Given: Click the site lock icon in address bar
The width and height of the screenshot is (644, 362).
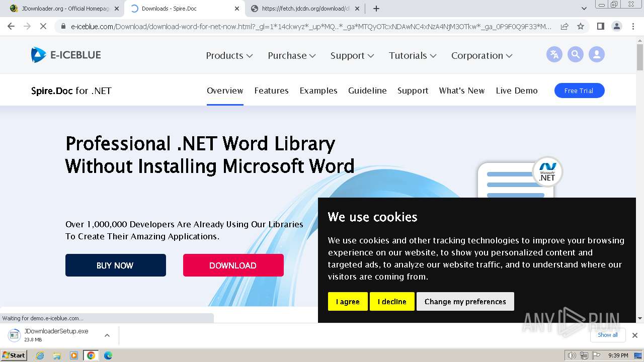Looking at the screenshot, I should 63,26.
